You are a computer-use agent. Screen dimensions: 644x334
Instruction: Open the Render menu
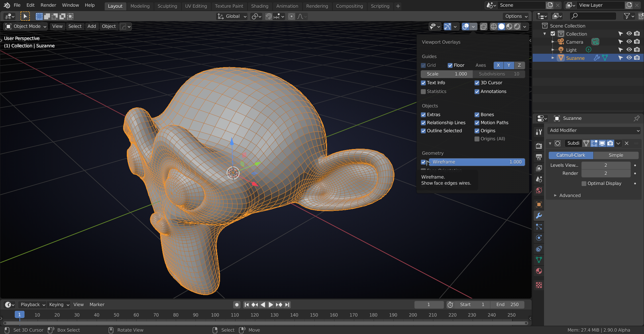(x=48, y=5)
